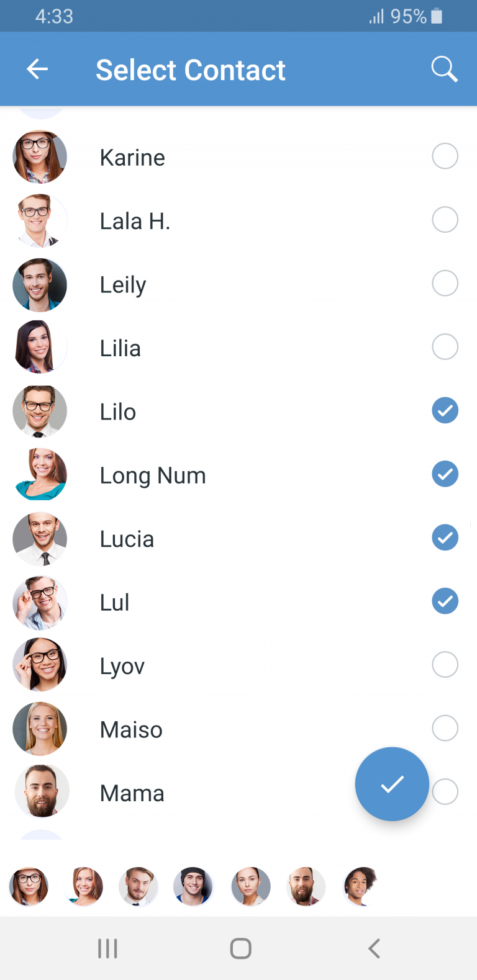
Task: Open Karine's profile picture
Action: pos(39,156)
